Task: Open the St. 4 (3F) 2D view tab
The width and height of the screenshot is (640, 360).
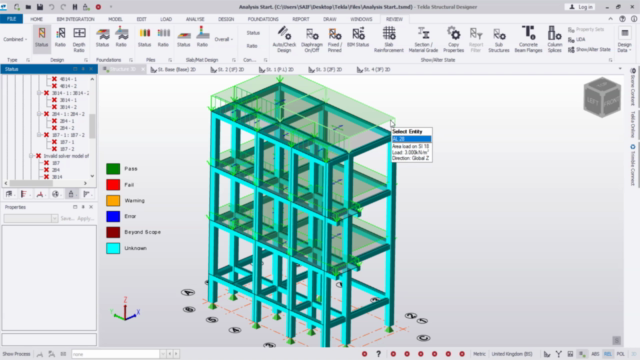Action: click(x=373, y=70)
